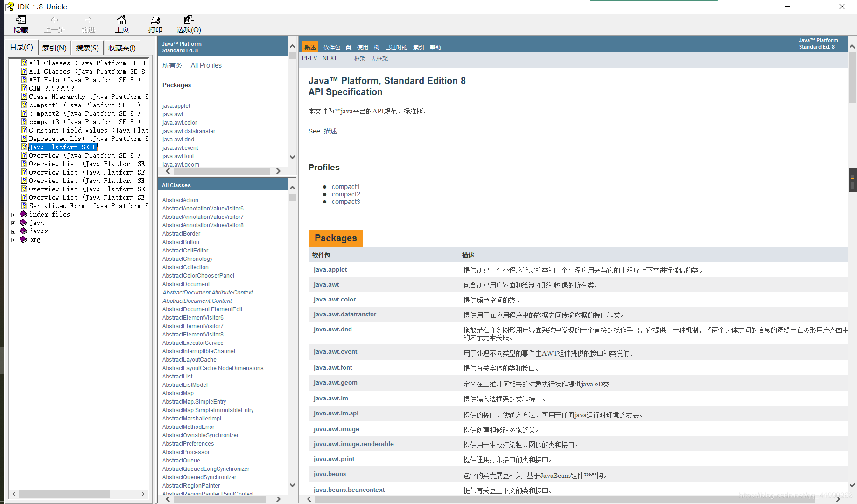Click the page icon beside compact1 topic
The width and height of the screenshot is (857, 504).
coord(24,105)
